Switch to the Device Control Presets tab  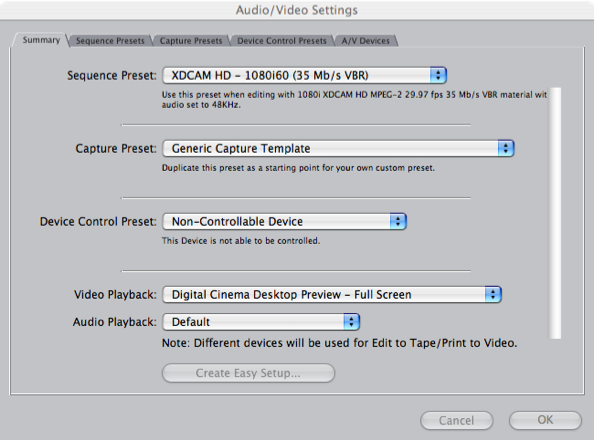pyautogui.click(x=282, y=41)
